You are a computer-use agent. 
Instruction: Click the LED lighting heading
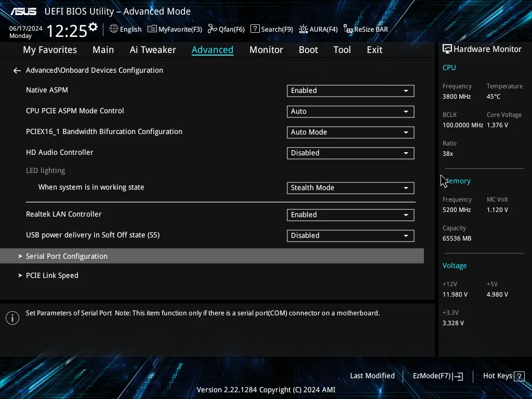coord(46,170)
